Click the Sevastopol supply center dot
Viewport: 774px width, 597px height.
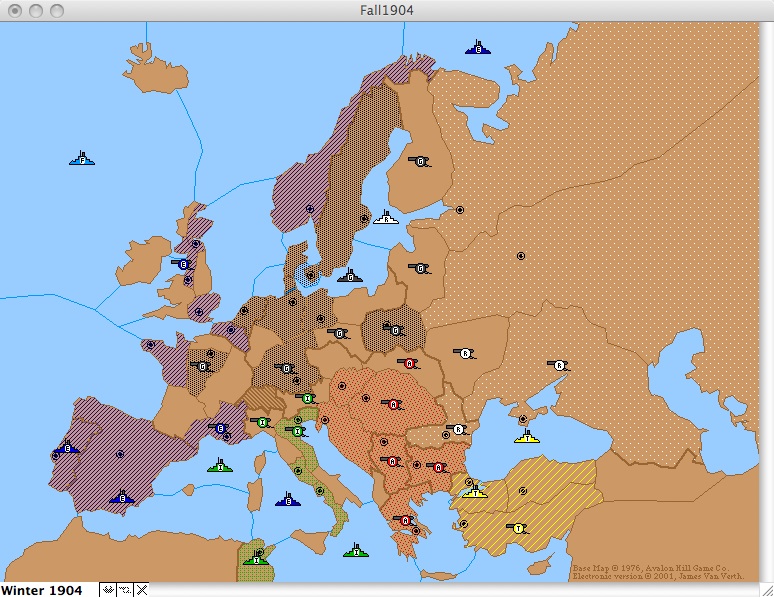coord(523,419)
